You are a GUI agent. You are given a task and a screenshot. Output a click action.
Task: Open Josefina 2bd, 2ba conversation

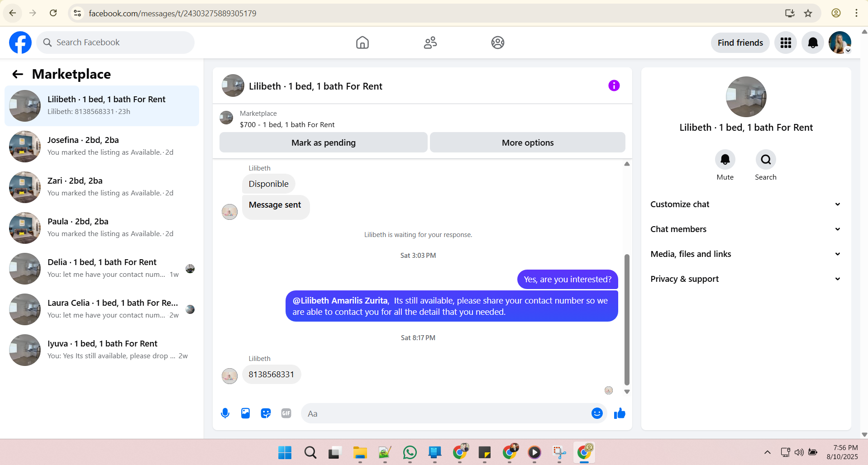[102, 147]
